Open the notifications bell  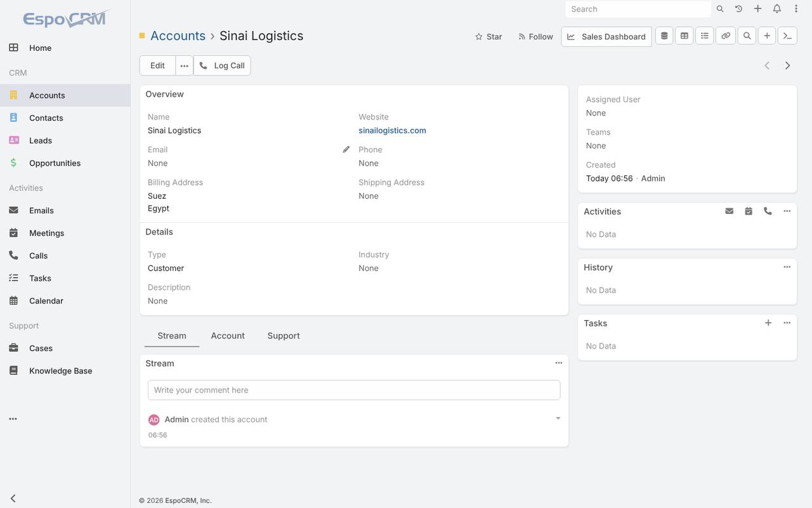(776, 9)
